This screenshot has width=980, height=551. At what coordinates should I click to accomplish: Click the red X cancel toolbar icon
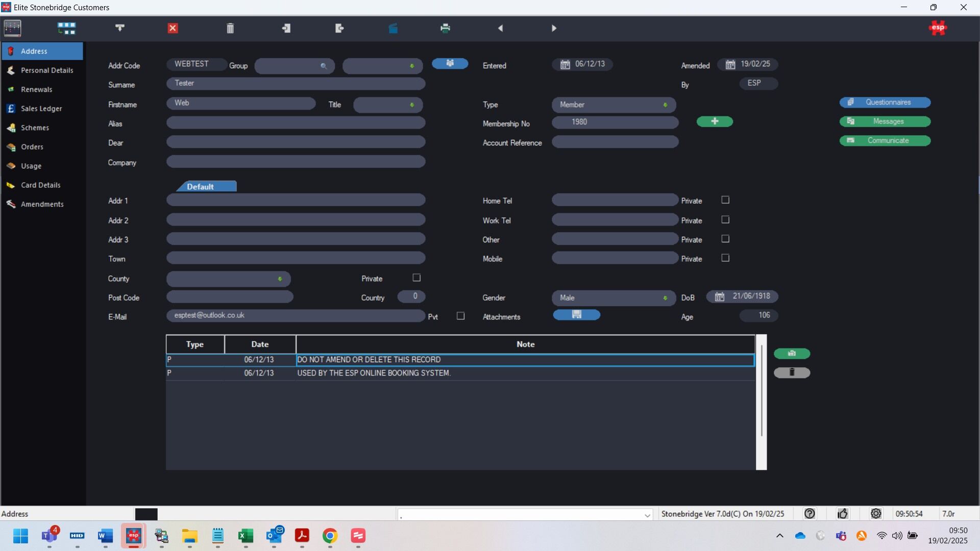[x=173, y=28]
